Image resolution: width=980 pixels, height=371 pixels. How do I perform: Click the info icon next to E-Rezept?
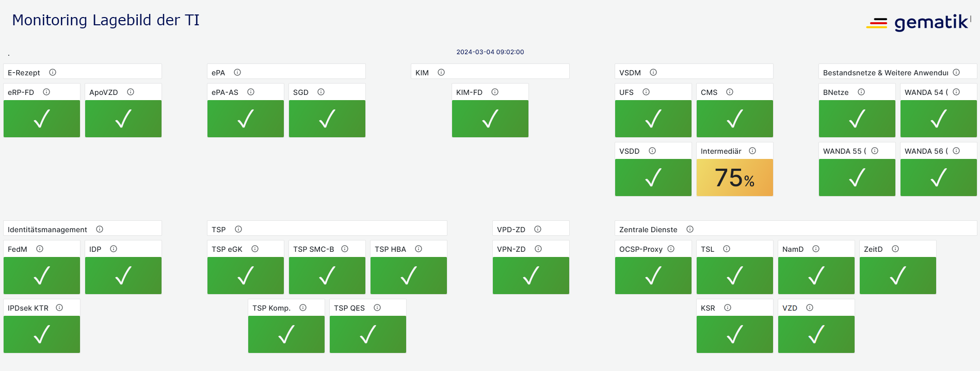point(53,72)
